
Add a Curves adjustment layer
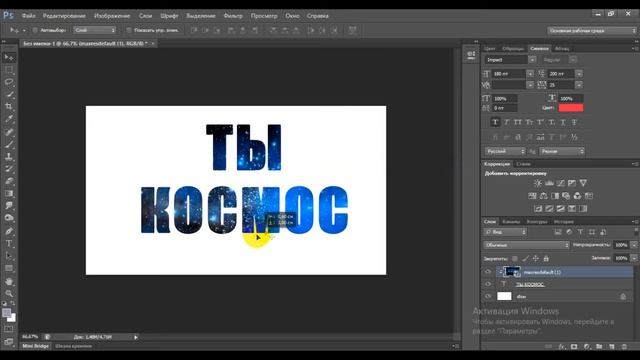[561, 183]
